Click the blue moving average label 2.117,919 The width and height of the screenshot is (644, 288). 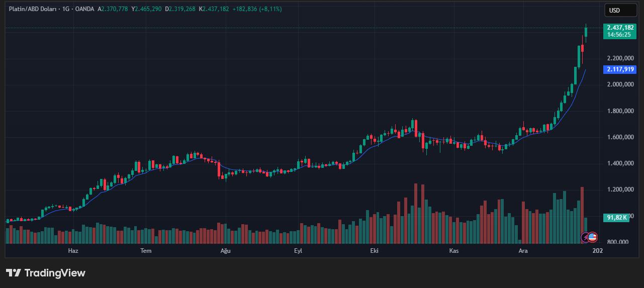click(620, 69)
